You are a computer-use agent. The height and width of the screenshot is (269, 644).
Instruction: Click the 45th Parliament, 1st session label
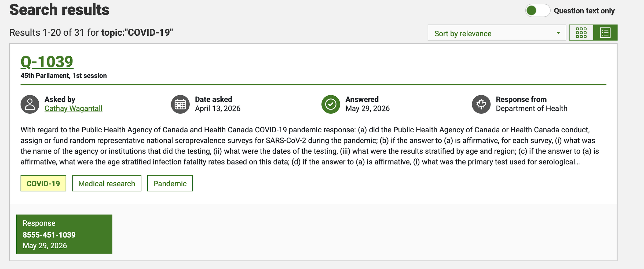click(64, 76)
